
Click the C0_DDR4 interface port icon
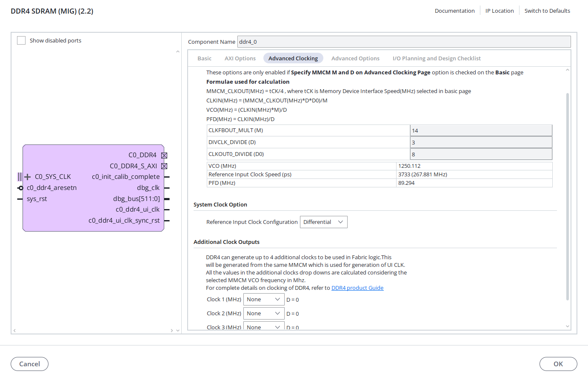(164, 156)
